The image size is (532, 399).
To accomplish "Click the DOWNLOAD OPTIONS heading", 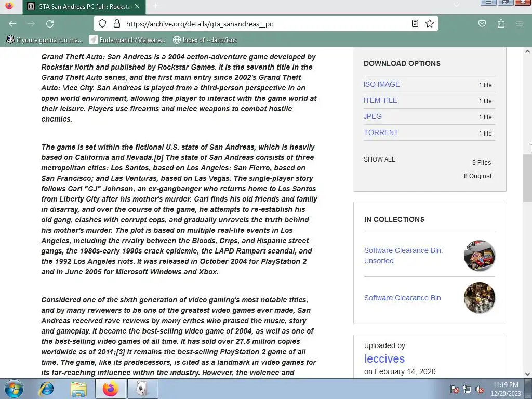I will [402, 63].
